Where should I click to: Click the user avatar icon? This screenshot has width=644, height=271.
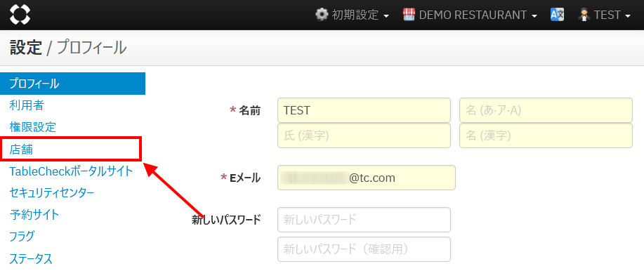coord(583,15)
